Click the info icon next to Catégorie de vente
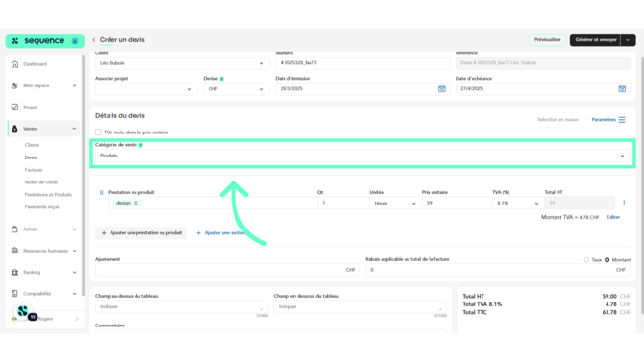 pos(141,145)
